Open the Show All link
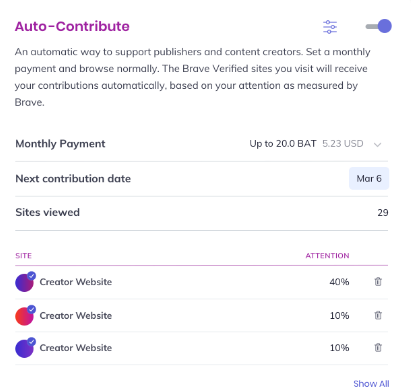The height and width of the screenshot is (392, 411). click(371, 384)
